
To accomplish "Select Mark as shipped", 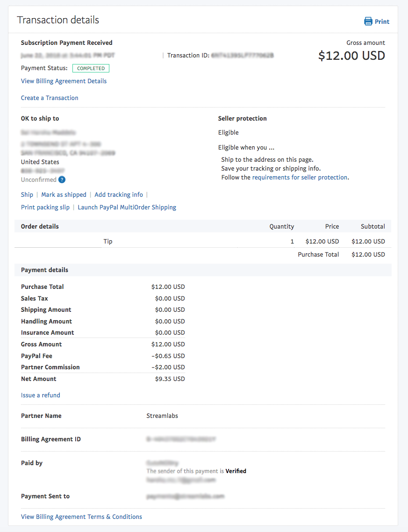I will click(x=64, y=195).
